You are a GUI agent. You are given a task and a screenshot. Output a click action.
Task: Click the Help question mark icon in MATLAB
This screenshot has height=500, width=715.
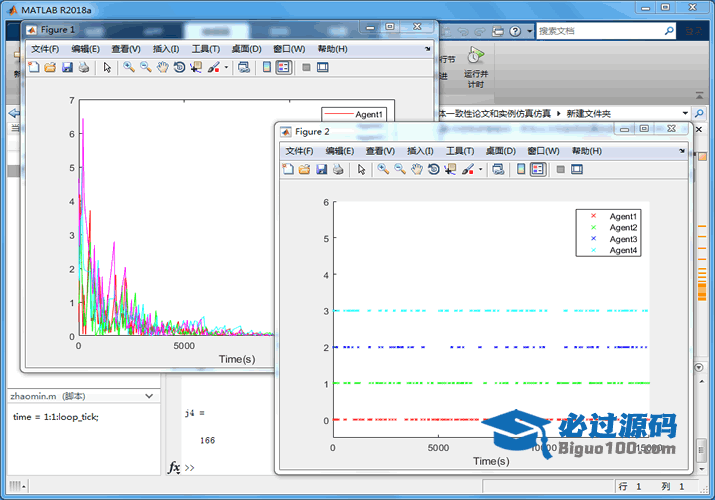pos(515,31)
